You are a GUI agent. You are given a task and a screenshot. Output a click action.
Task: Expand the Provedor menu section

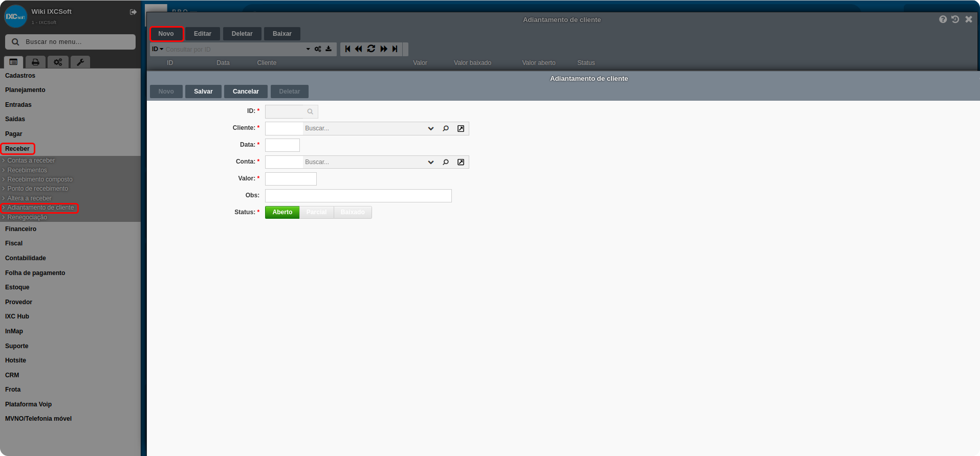tap(18, 302)
